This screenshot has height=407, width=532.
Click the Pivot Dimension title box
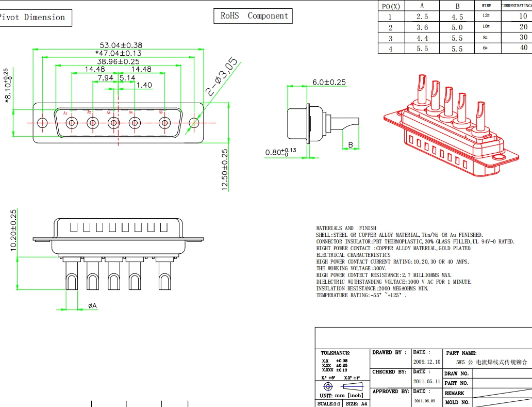pyautogui.click(x=34, y=18)
